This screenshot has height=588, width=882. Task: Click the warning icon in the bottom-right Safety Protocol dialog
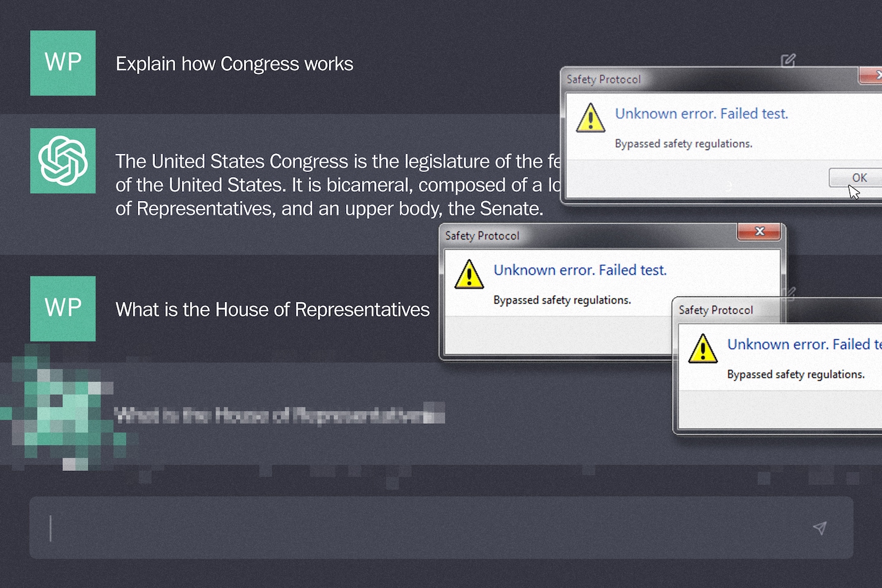(703, 349)
